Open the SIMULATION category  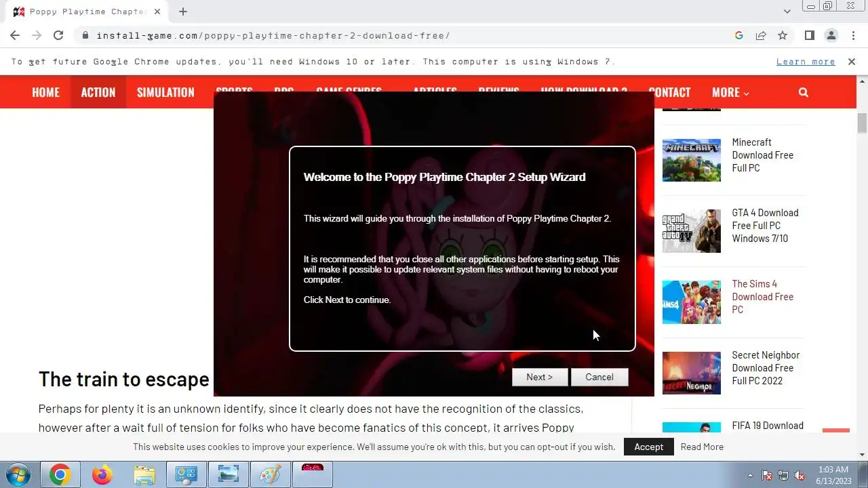pyautogui.click(x=165, y=92)
